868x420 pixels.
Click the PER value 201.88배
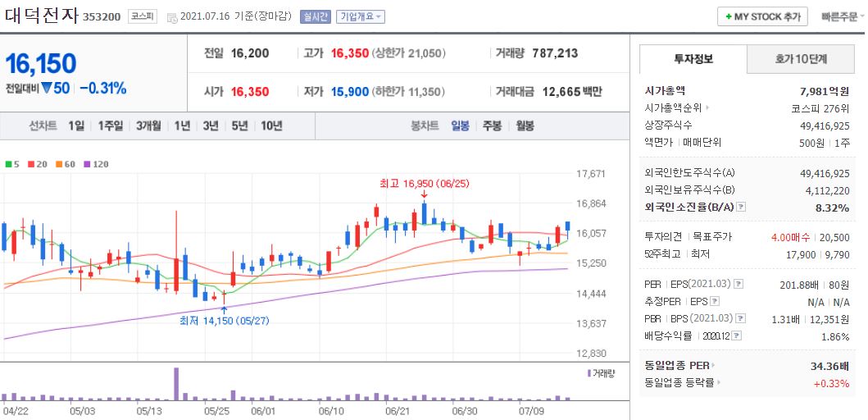(x=799, y=285)
